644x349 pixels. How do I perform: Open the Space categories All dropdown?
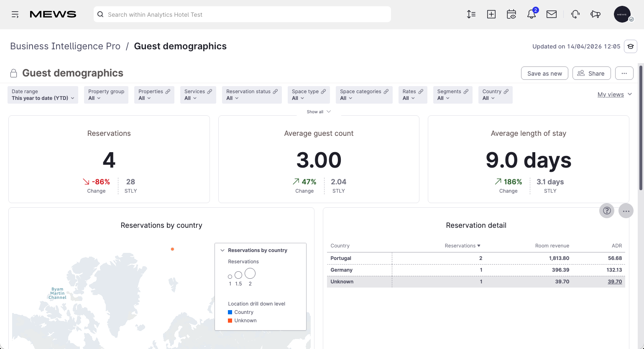364,95
